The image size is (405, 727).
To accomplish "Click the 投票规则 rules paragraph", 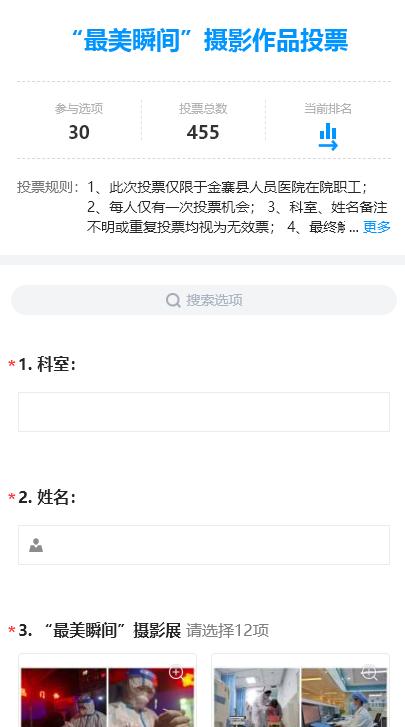I will [204, 207].
